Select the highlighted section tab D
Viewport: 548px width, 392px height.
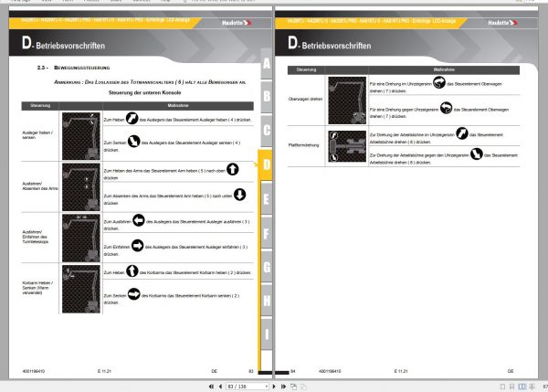[x=265, y=164]
